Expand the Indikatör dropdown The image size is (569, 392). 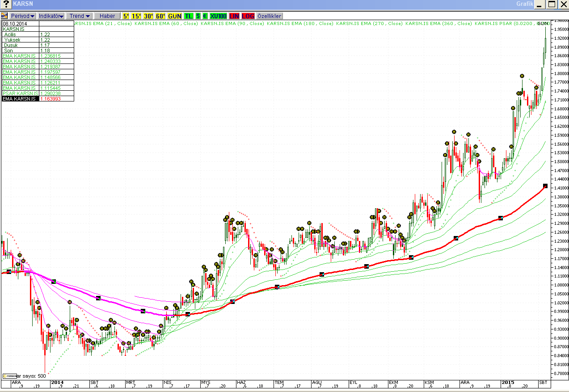point(51,16)
